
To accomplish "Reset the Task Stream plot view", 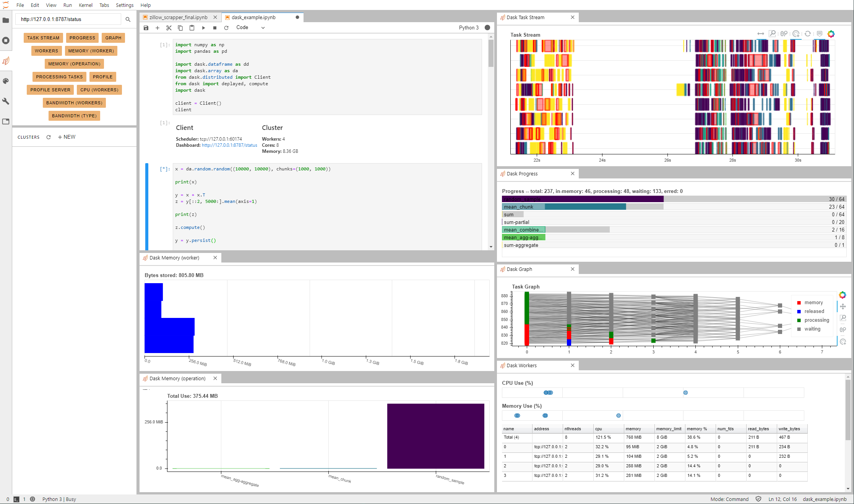I will (807, 34).
